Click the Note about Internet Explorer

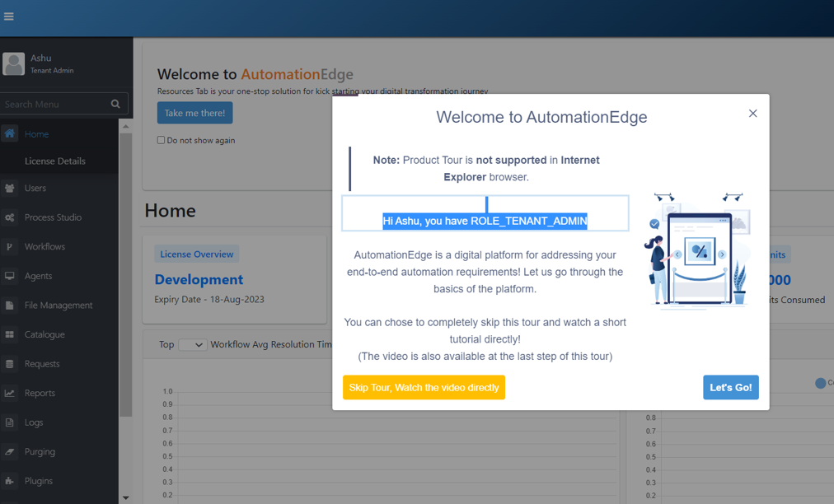tap(486, 169)
